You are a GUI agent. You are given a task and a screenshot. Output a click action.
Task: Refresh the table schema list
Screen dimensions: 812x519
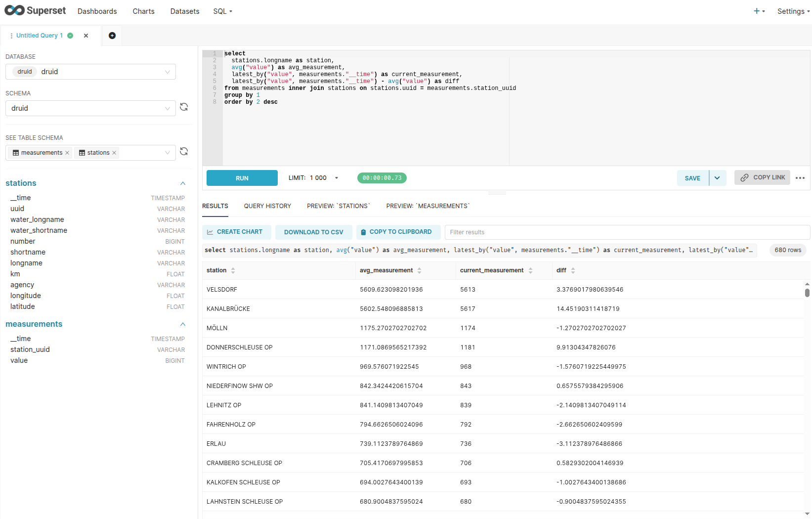(184, 152)
